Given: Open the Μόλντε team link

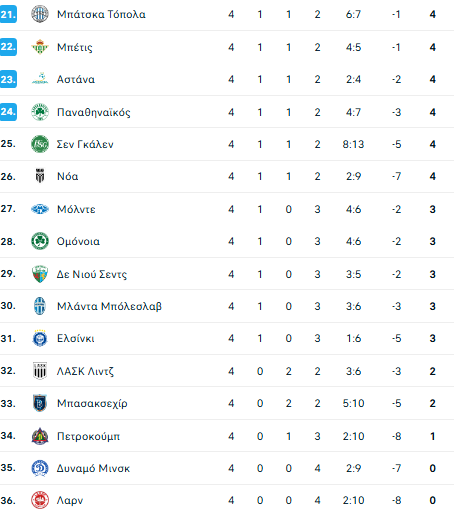Looking at the screenshot, I should point(76,209).
